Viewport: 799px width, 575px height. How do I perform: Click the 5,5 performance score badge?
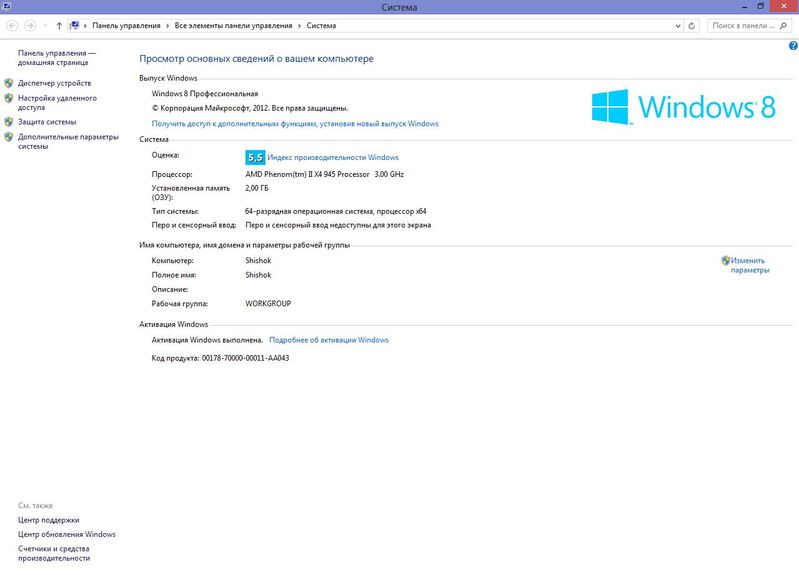tap(254, 157)
